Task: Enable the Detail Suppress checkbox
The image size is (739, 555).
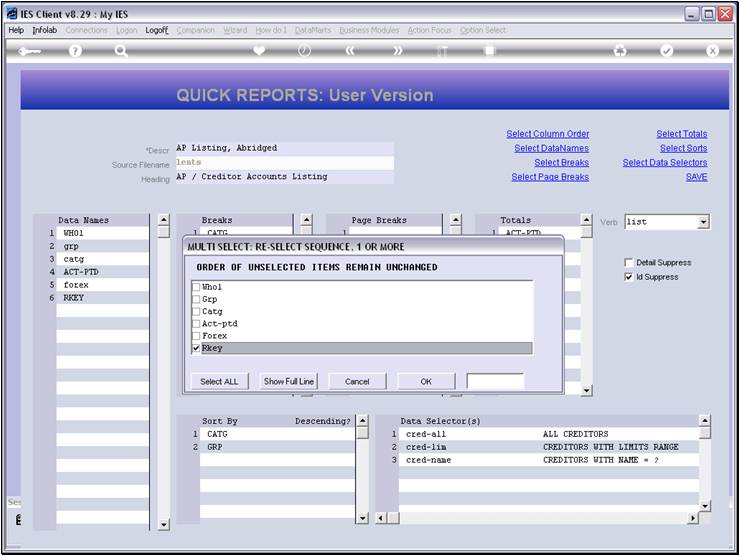Action: [x=628, y=262]
